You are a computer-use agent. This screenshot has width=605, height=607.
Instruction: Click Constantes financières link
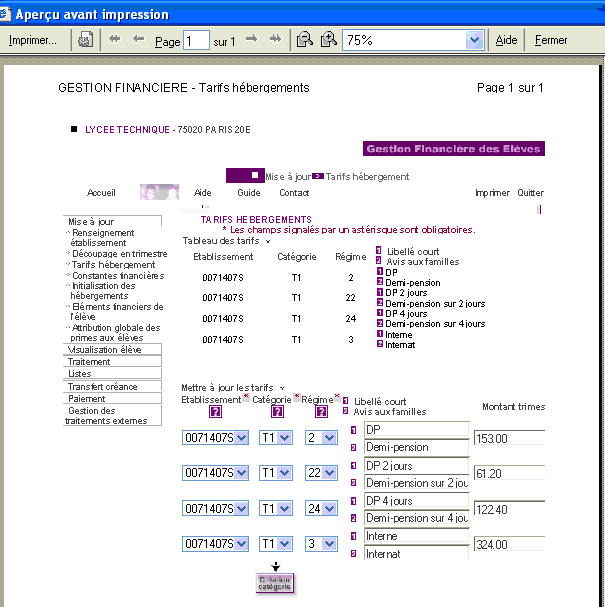click(118, 276)
